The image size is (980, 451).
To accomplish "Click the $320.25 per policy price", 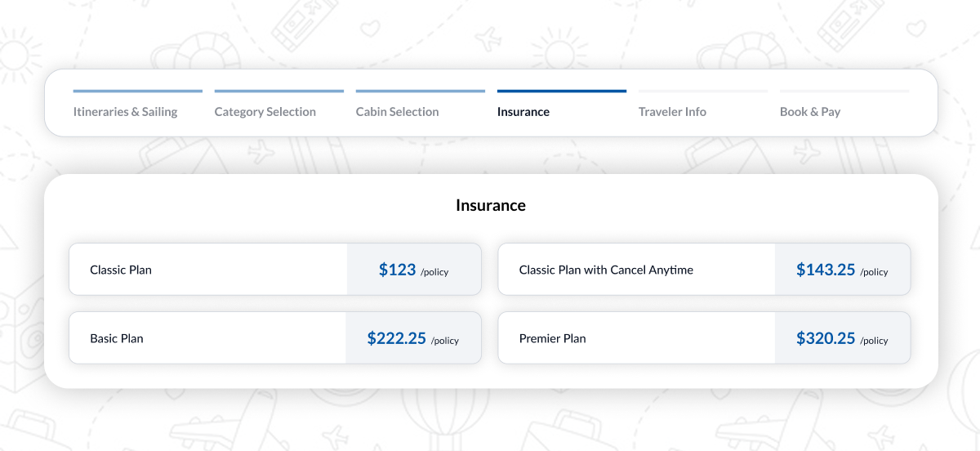I will (x=842, y=338).
